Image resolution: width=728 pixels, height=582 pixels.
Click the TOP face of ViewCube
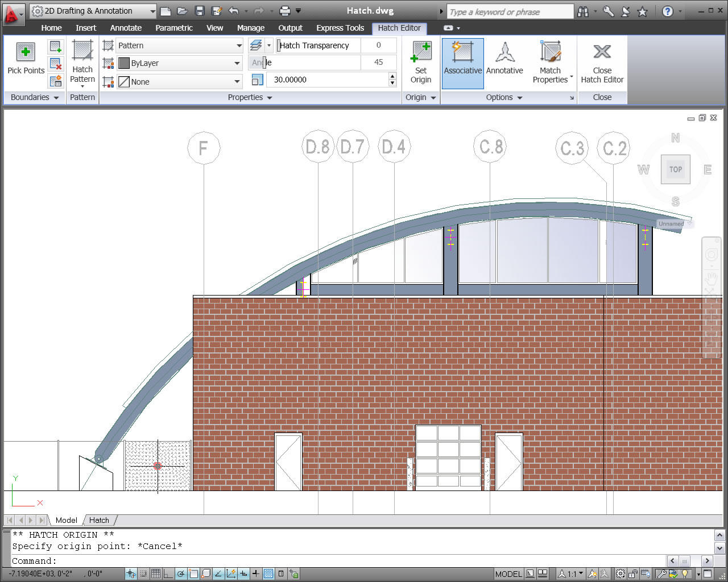(x=675, y=169)
